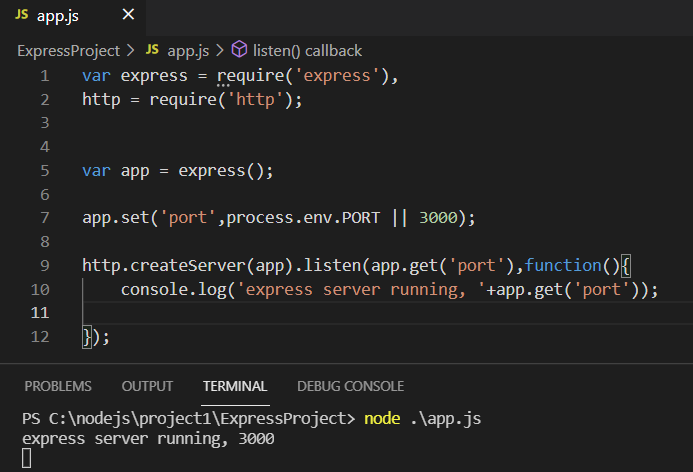Image resolution: width=693 pixels, height=472 pixels.
Task: Select the app.js editor tab
Action: (x=72, y=18)
